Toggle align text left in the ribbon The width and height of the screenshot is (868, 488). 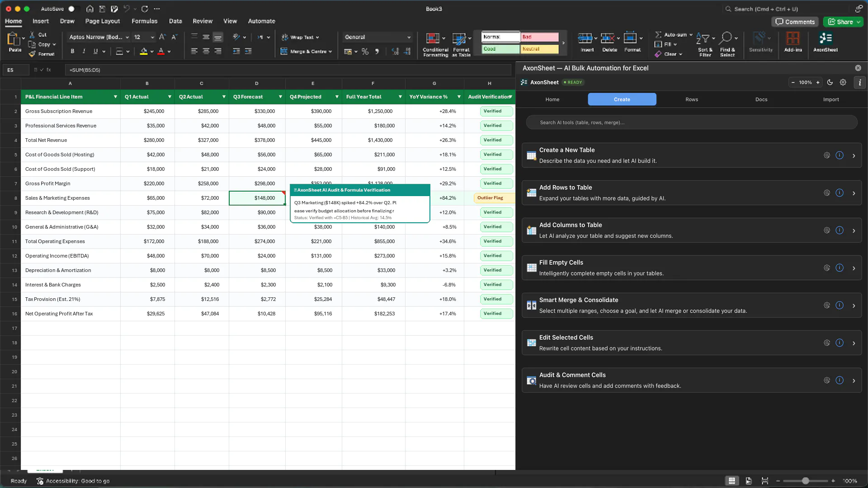pos(194,52)
